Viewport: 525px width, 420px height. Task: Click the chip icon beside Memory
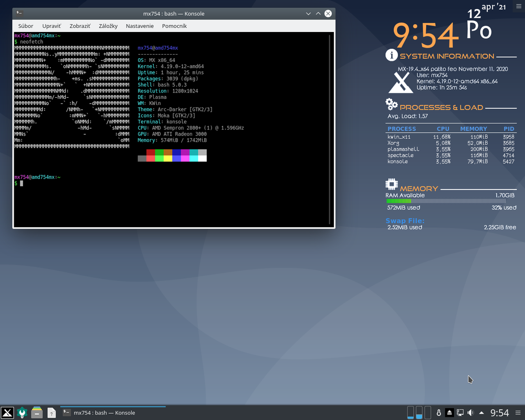(x=392, y=184)
